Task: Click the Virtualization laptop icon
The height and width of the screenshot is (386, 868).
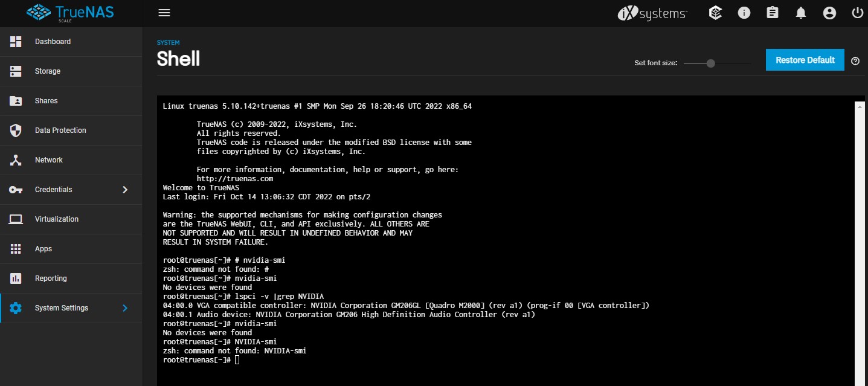Action: coord(16,219)
